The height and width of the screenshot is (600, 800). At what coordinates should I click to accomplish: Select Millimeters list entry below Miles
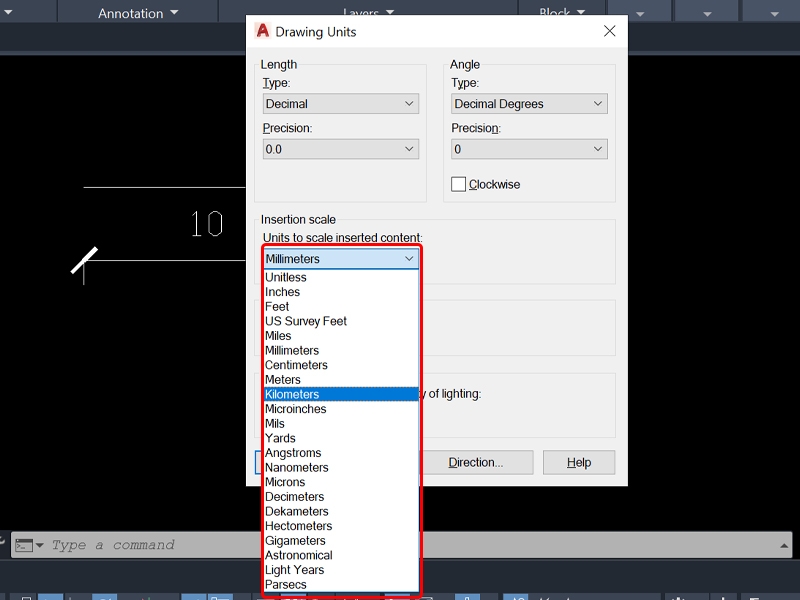[341, 351]
